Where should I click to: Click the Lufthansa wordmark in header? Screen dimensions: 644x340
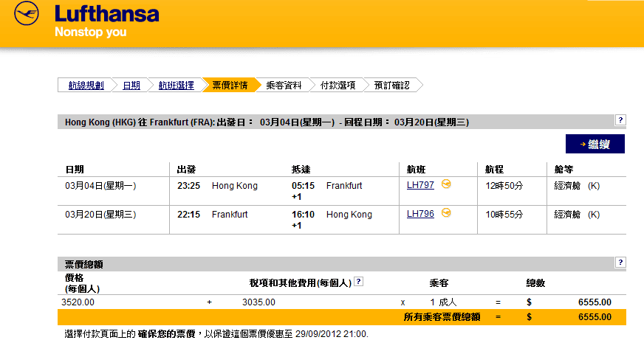click(x=106, y=14)
